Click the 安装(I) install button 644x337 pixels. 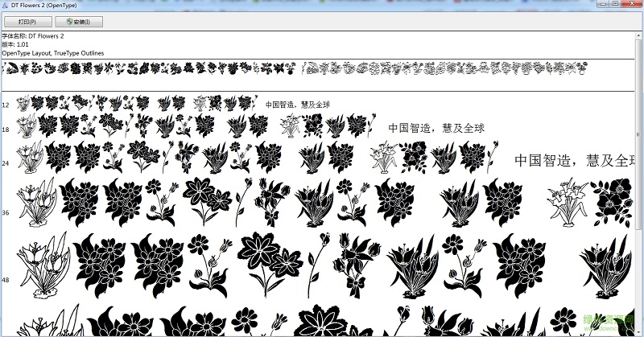tap(79, 22)
